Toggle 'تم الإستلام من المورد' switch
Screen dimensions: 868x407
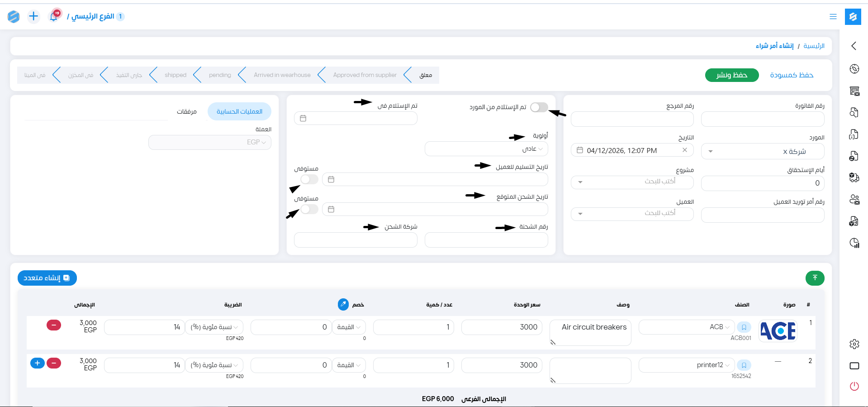click(539, 107)
